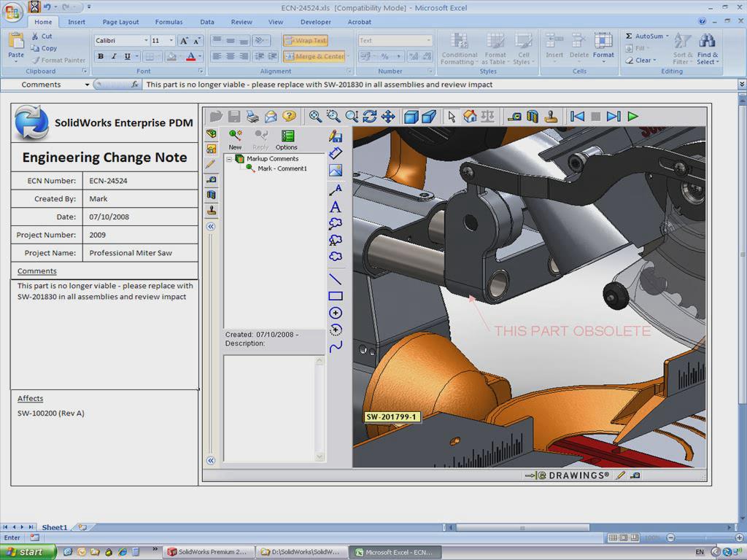Select the Zoom to Fit tool
Viewport: 747px width, 560px height.
click(315, 116)
